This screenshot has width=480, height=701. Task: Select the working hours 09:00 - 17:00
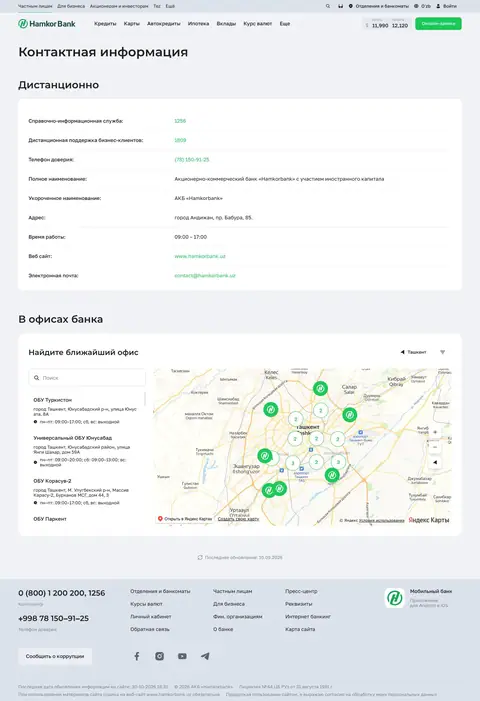coord(190,237)
